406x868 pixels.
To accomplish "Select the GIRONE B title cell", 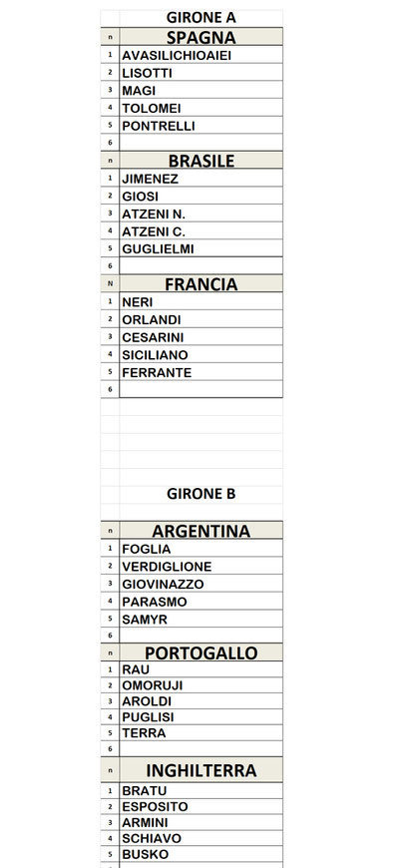I will click(x=201, y=493).
